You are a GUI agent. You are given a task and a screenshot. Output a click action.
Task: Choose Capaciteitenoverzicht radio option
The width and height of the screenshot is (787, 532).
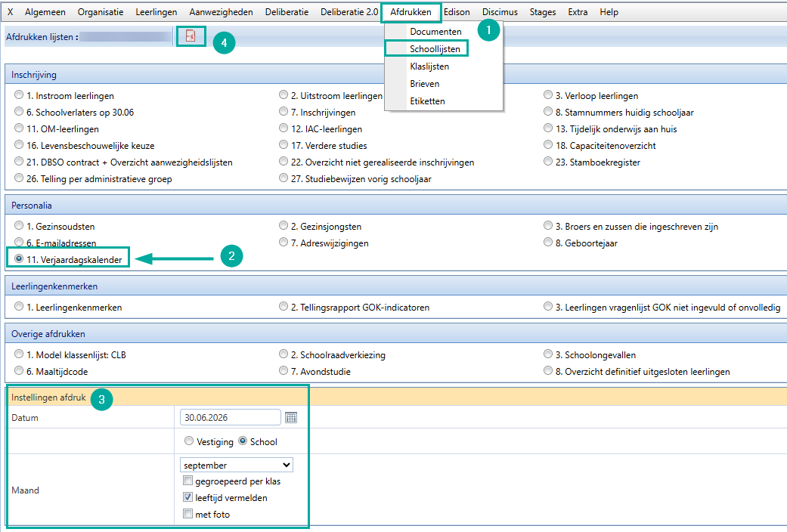(548, 144)
